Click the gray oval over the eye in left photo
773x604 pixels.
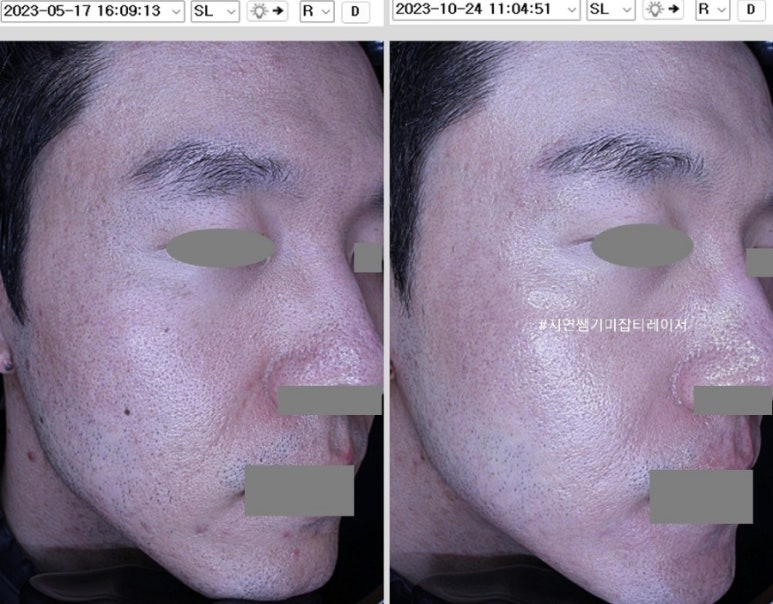pyautogui.click(x=219, y=248)
